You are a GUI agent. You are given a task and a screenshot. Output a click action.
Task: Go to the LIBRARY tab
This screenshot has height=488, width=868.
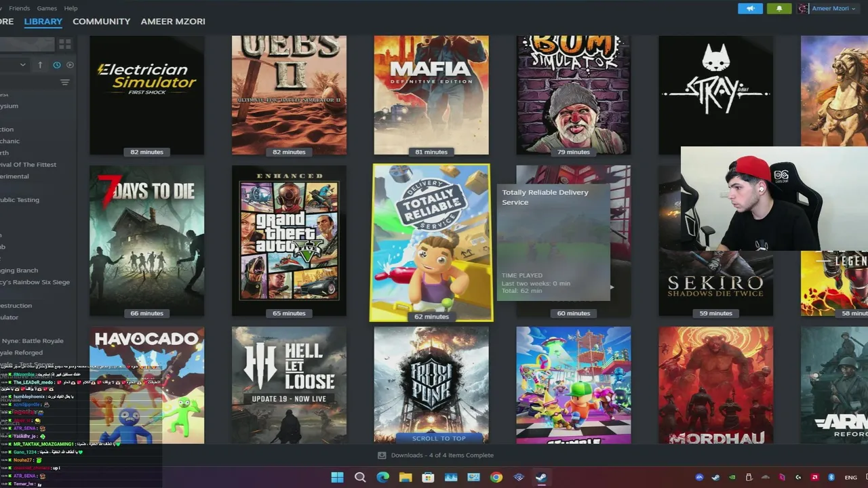click(x=43, y=22)
